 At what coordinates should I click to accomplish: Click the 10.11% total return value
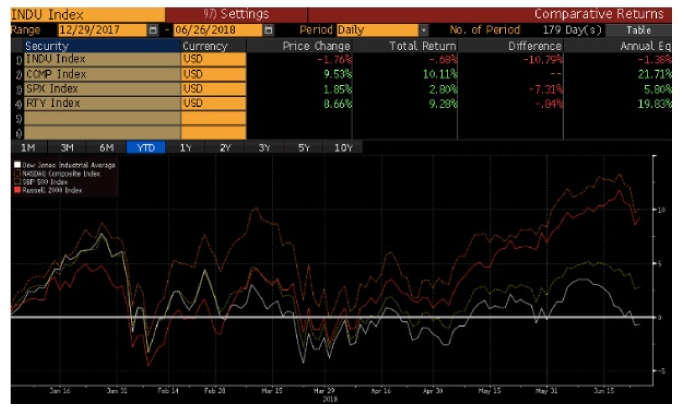click(x=440, y=74)
